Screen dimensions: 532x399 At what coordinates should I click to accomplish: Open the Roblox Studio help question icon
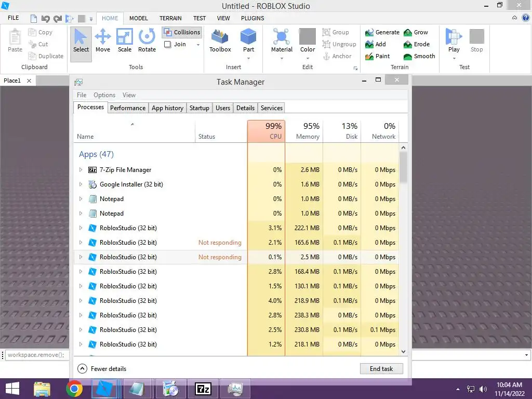click(526, 18)
